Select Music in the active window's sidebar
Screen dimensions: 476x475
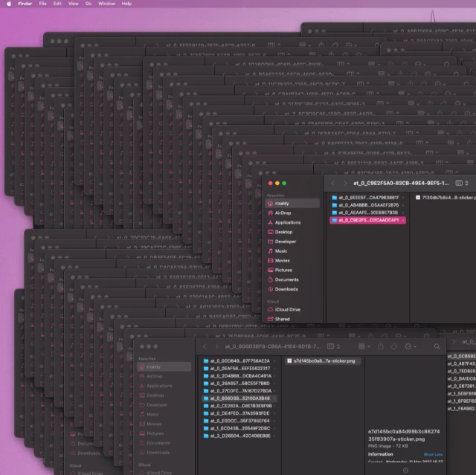[x=281, y=251]
